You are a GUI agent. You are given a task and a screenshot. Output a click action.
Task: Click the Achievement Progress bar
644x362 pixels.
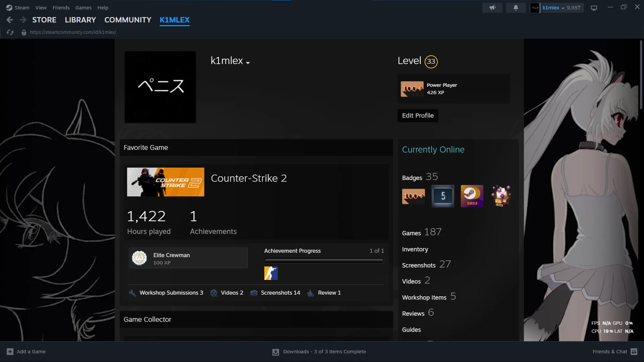click(x=324, y=260)
